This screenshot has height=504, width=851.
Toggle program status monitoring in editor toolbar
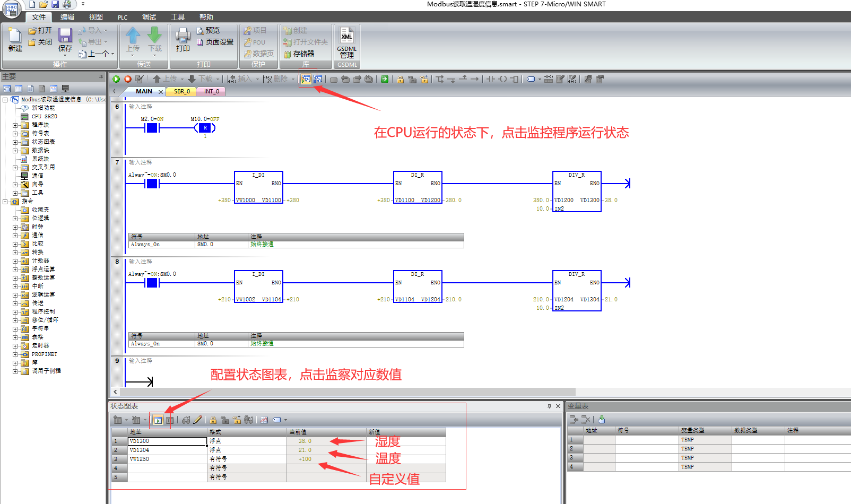306,79
